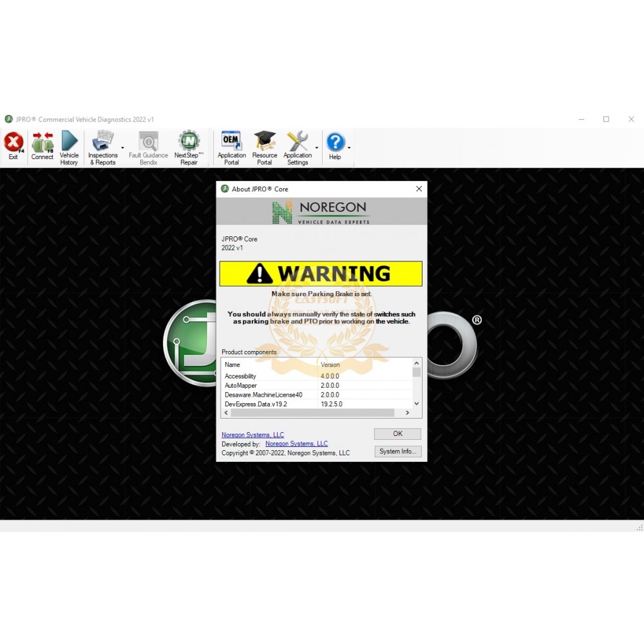Viewport: 644px width, 644px height.
Task: Click components list scroll right arrow
Action: tap(408, 413)
